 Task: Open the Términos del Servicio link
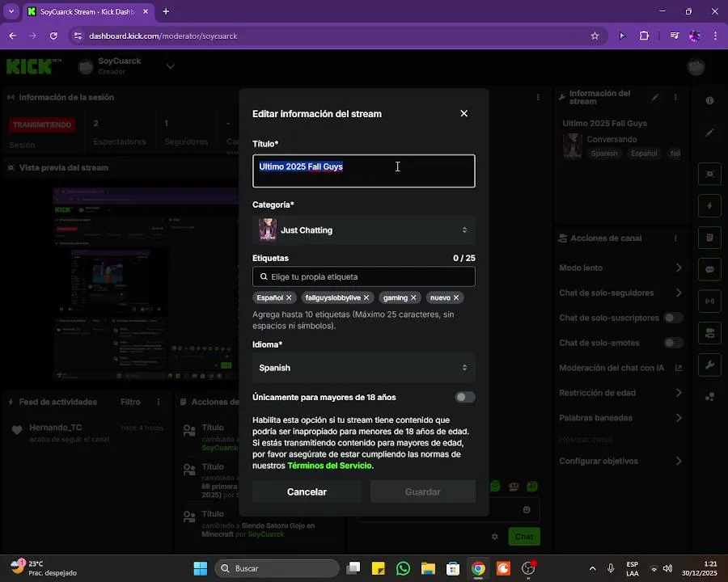coord(330,466)
